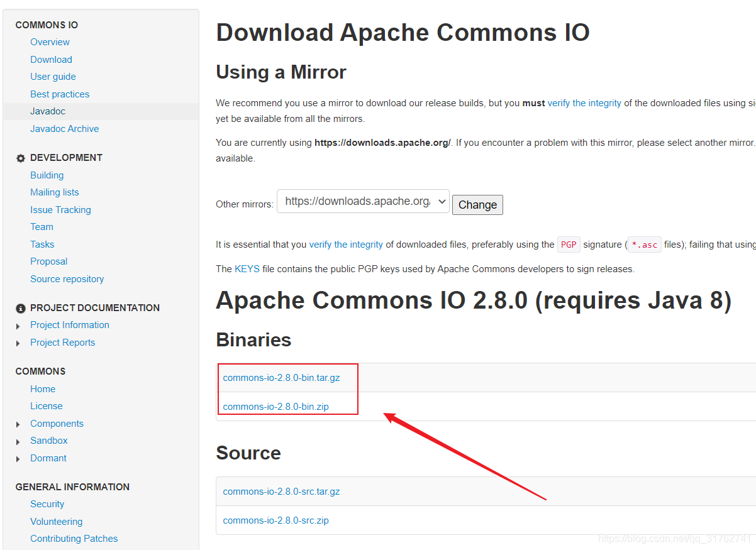Download commons-io-2.8.0-src.tar.gz source

[281, 492]
